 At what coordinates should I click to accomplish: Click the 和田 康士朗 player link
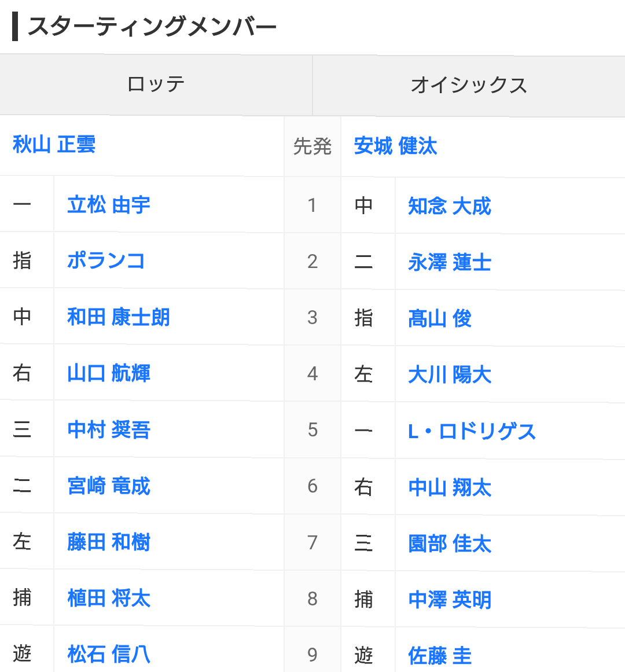119,317
